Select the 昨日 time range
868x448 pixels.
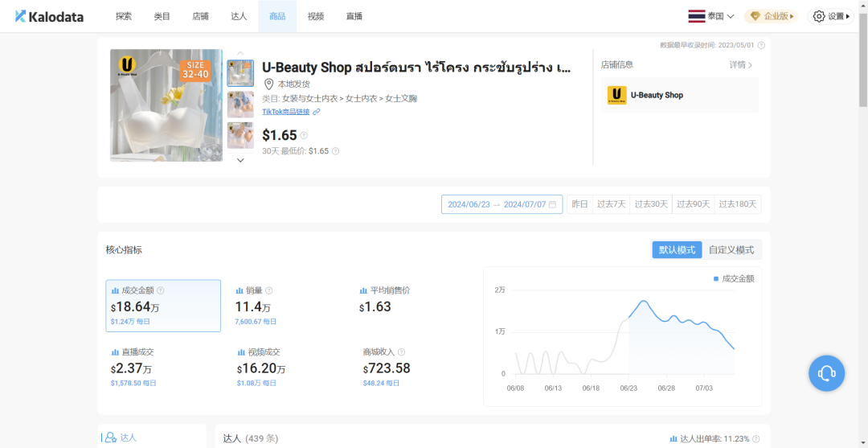click(x=579, y=204)
